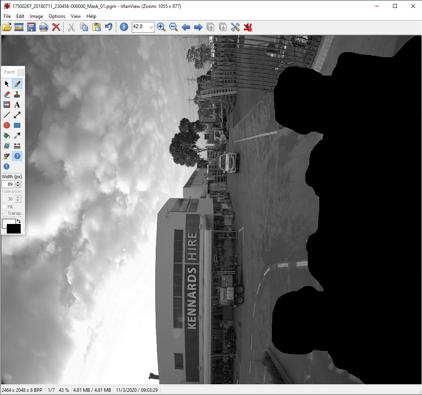The width and height of the screenshot is (422, 395).
Task: Decrease brush Width with down stepper
Action: tap(18, 186)
